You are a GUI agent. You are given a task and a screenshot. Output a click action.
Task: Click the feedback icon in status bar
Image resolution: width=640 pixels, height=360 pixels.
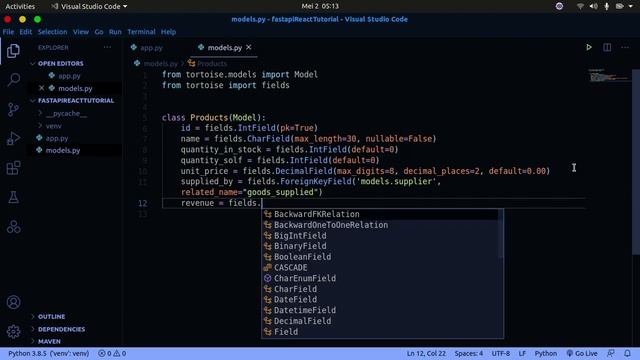coord(611,353)
